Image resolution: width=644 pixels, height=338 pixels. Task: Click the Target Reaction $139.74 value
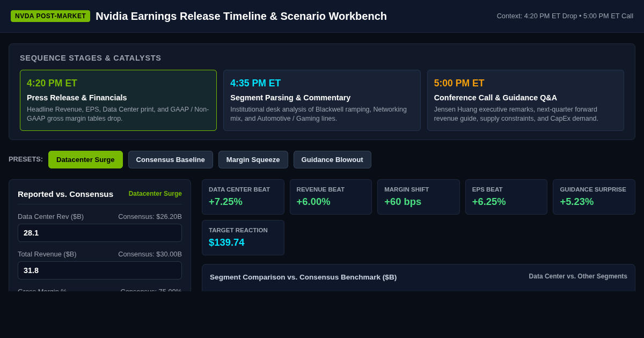226,243
